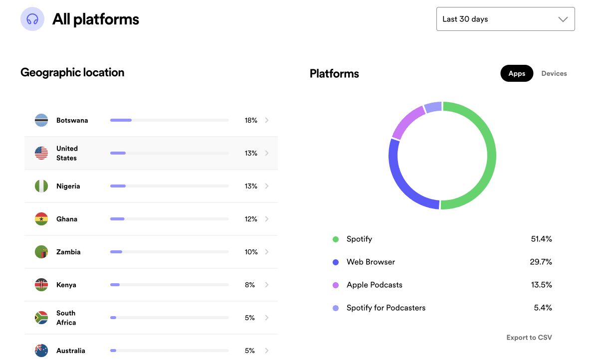The height and width of the screenshot is (364, 594).
Task: Click the Ghana progress bar
Action: pos(170,219)
